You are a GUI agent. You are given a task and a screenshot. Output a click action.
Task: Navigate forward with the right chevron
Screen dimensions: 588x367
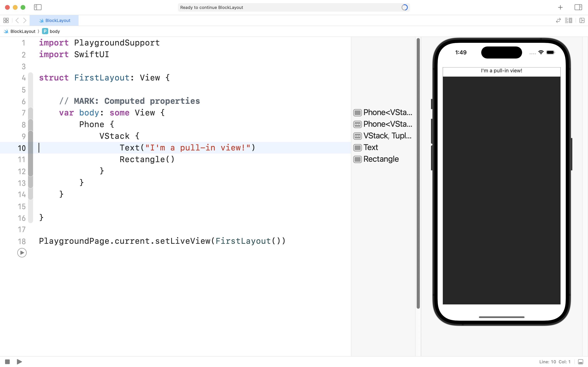tap(25, 20)
